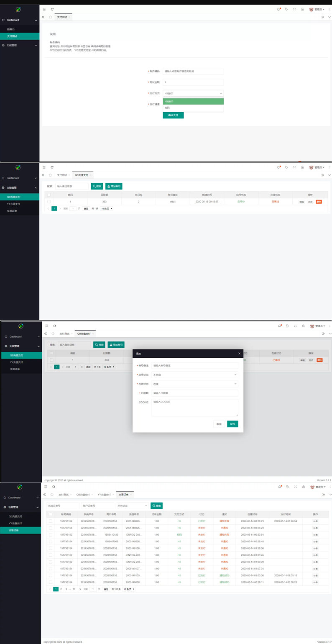Tick the checkbox of the first 交易订单 row
Viewport: 332px width, 644px height.
tap(51, 521)
